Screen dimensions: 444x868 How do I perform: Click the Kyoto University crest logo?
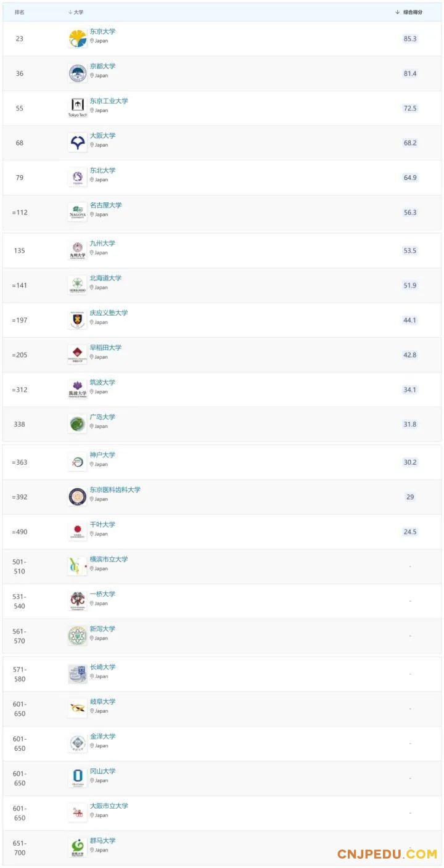(78, 73)
